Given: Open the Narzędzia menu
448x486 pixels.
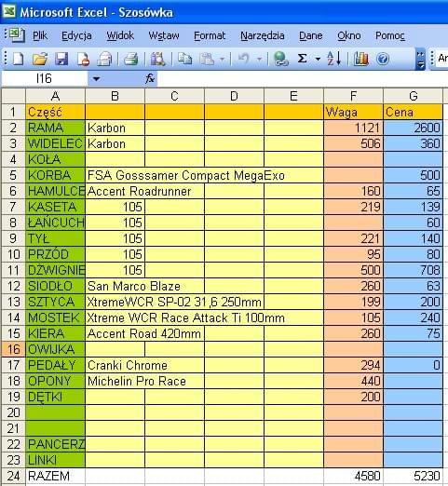Looking at the screenshot, I should pos(263,35).
